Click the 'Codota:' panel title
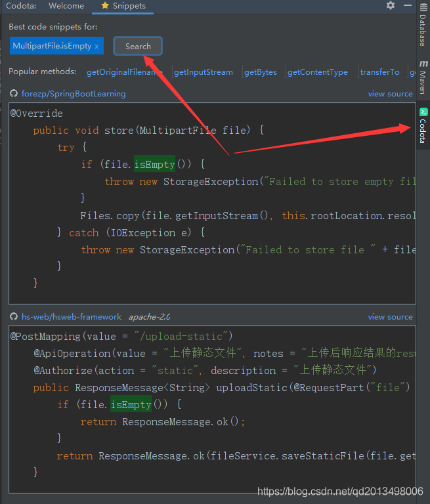The width and height of the screenshot is (430, 504). (21, 6)
